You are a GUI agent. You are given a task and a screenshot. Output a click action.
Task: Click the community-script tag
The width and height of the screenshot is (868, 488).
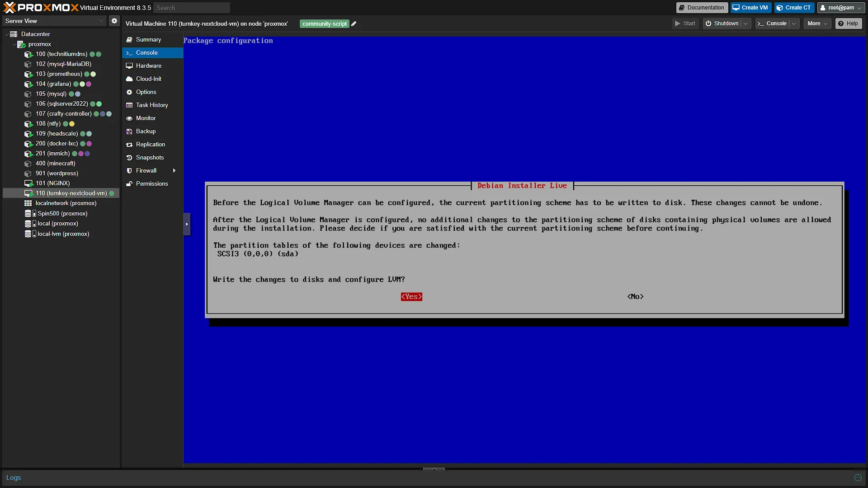coord(324,24)
